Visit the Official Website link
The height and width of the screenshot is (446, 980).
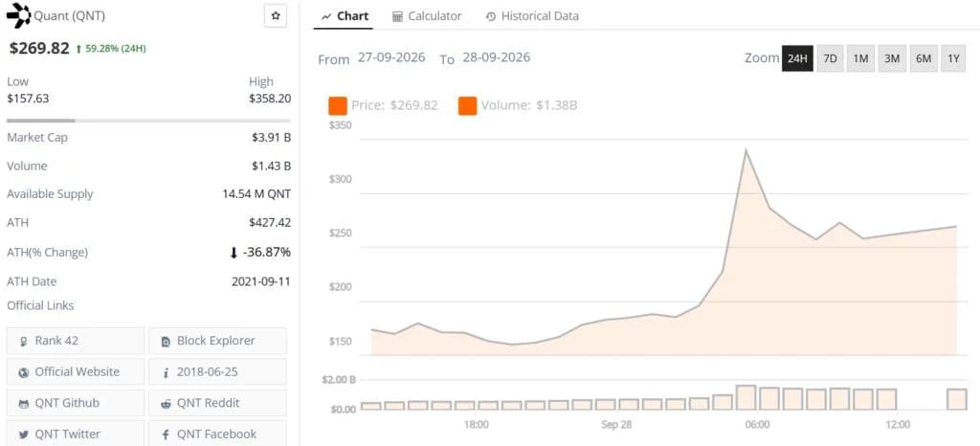tap(76, 371)
